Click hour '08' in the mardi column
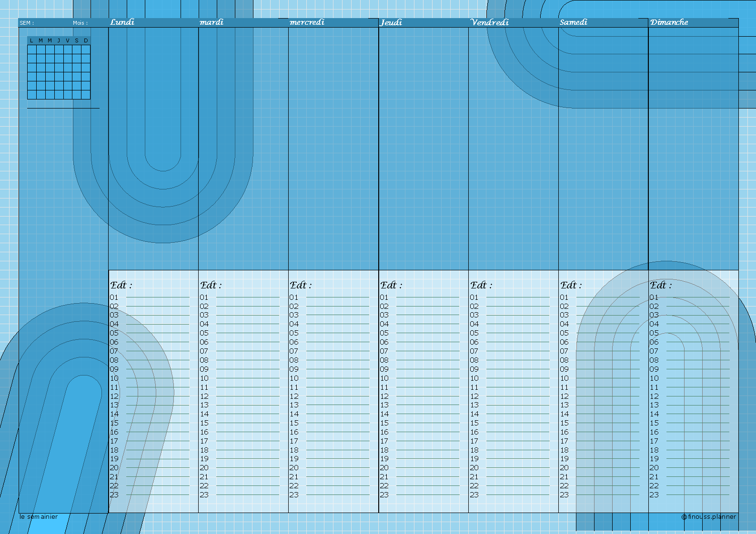 [204, 360]
